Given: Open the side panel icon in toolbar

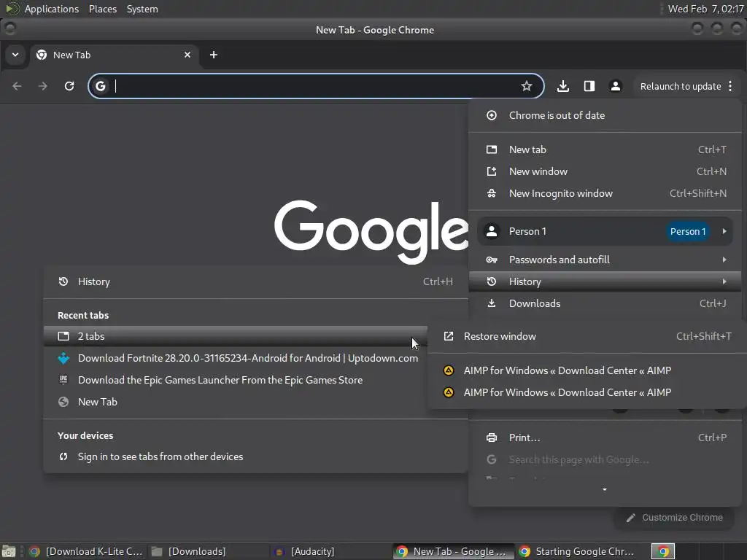Looking at the screenshot, I should (x=589, y=86).
